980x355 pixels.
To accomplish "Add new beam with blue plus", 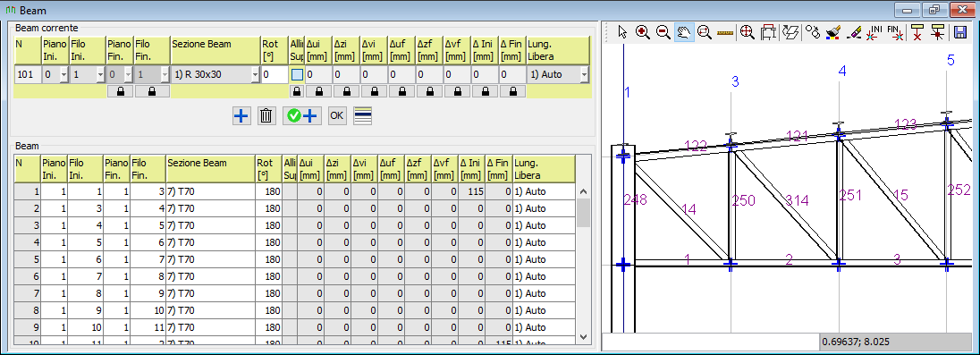I will (x=241, y=115).
